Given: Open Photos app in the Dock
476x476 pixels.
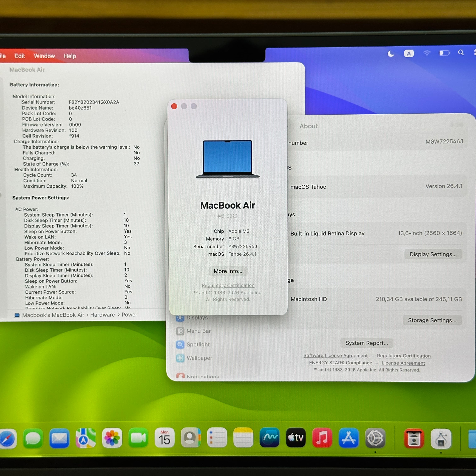Looking at the screenshot, I should (x=112, y=438).
